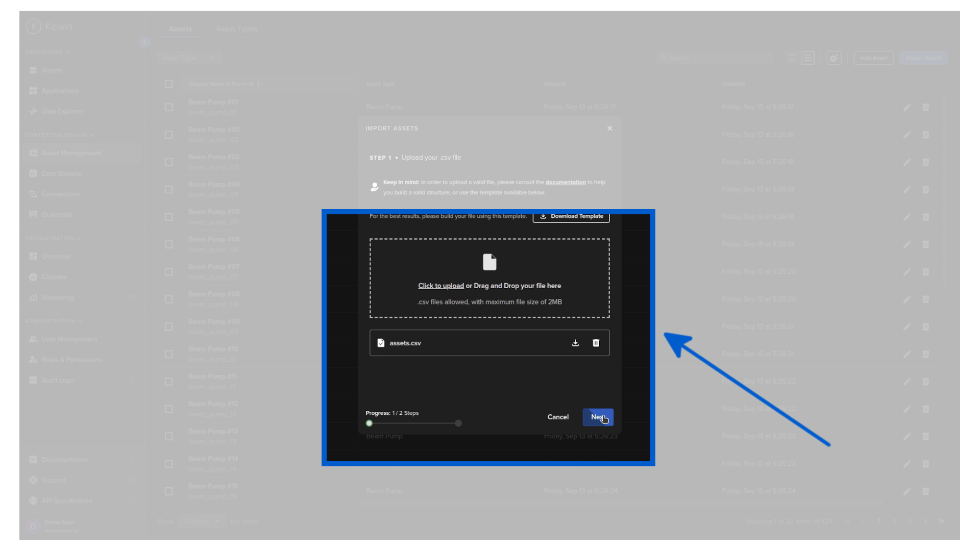Check the Beam Pump #09 checkbox
980x551 pixels.
tap(169, 327)
